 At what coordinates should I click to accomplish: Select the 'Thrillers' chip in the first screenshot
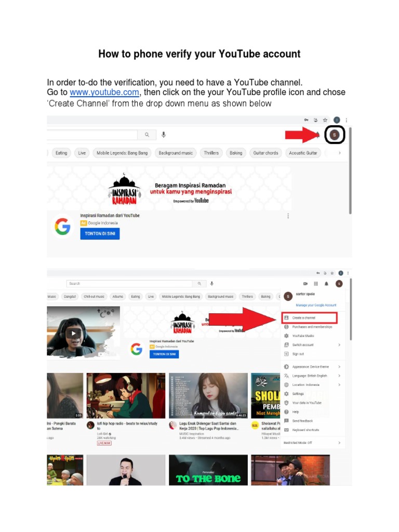(211, 153)
